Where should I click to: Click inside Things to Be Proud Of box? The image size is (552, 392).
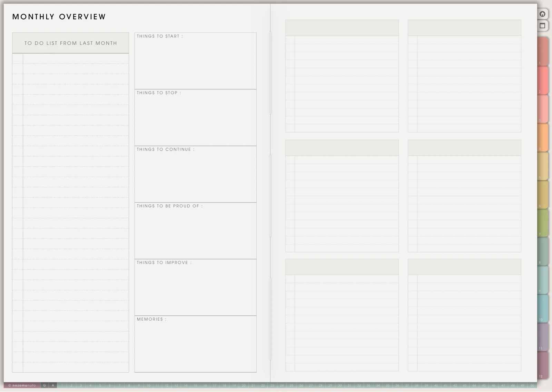pyautogui.click(x=195, y=231)
